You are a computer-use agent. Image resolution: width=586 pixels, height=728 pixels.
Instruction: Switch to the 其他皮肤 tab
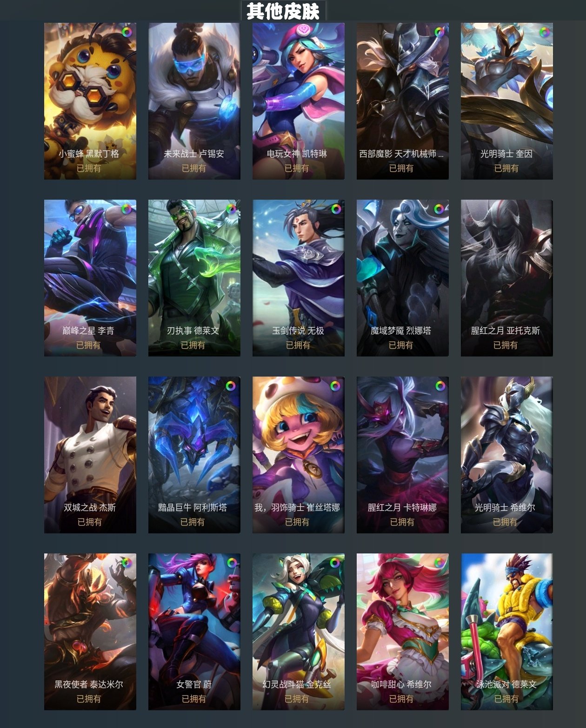283,11
